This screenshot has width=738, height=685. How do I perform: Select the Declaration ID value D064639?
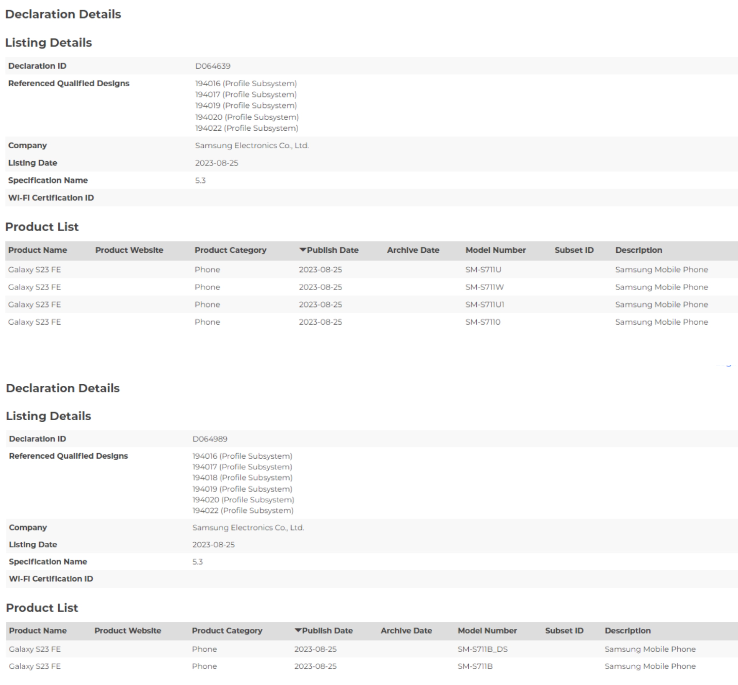tap(213, 66)
